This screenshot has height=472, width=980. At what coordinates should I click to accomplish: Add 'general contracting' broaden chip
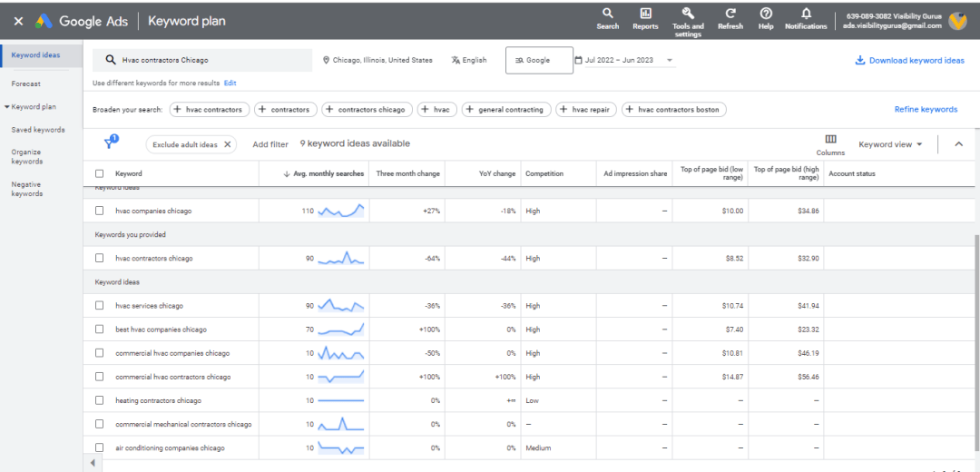pos(507,110)
